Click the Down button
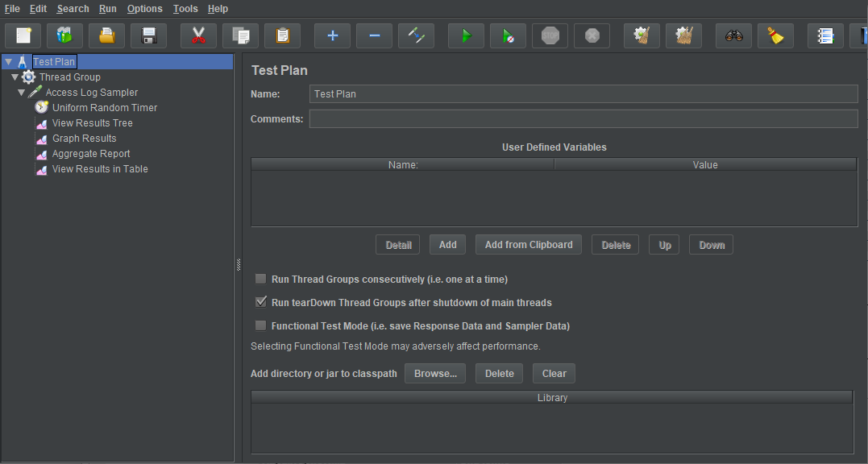 tap(712, 244)
